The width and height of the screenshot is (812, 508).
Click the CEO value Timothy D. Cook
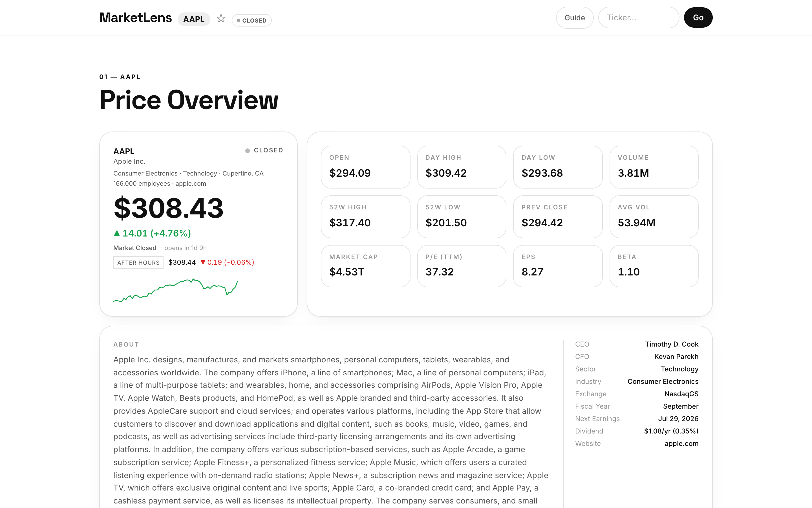click(x=671, y=344)
